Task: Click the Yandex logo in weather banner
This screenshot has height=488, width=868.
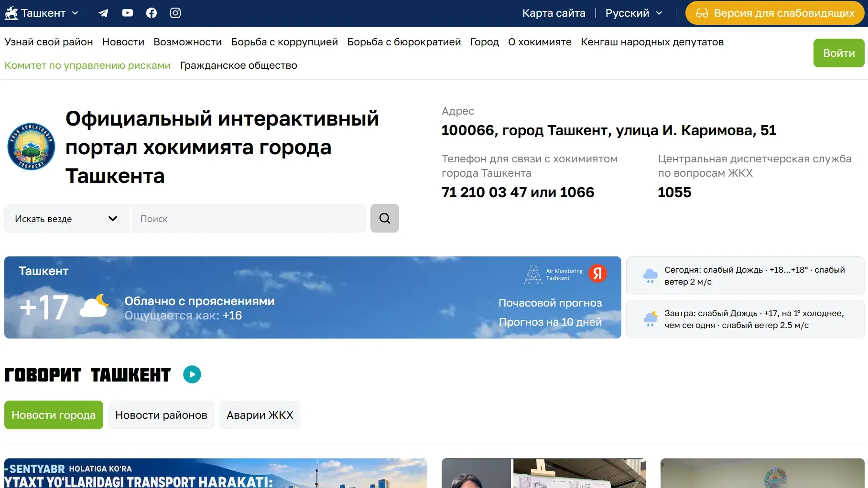Action: (x=597, y=274)
